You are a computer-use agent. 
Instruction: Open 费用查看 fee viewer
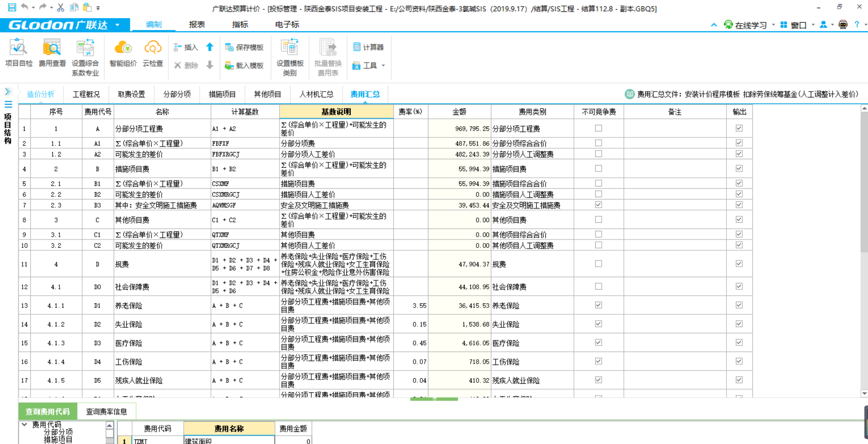pyautogui.click(x=52, y=54)
